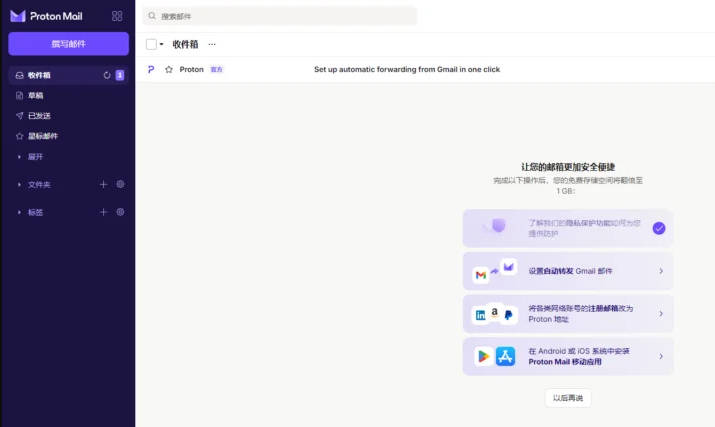Click the 搜索邮件 search field

pos(280,16)
